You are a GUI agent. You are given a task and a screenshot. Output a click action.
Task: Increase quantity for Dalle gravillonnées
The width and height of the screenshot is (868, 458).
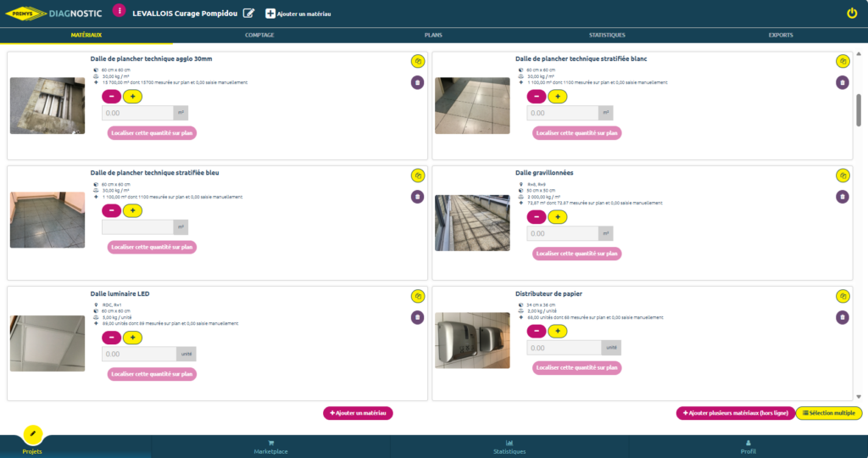(557, 217)
